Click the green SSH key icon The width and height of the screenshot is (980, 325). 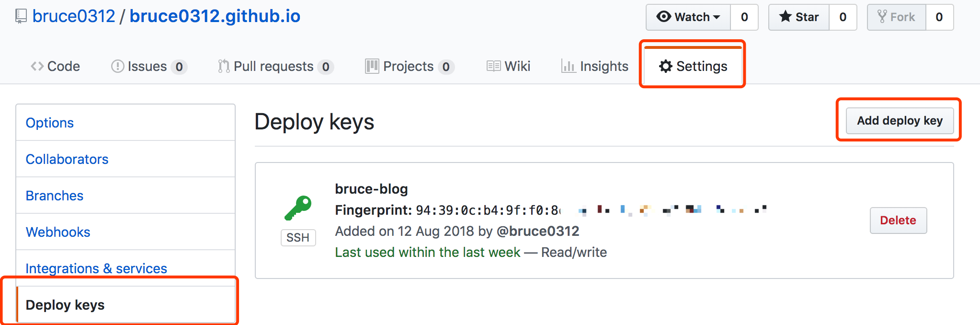tap(298, 208)
